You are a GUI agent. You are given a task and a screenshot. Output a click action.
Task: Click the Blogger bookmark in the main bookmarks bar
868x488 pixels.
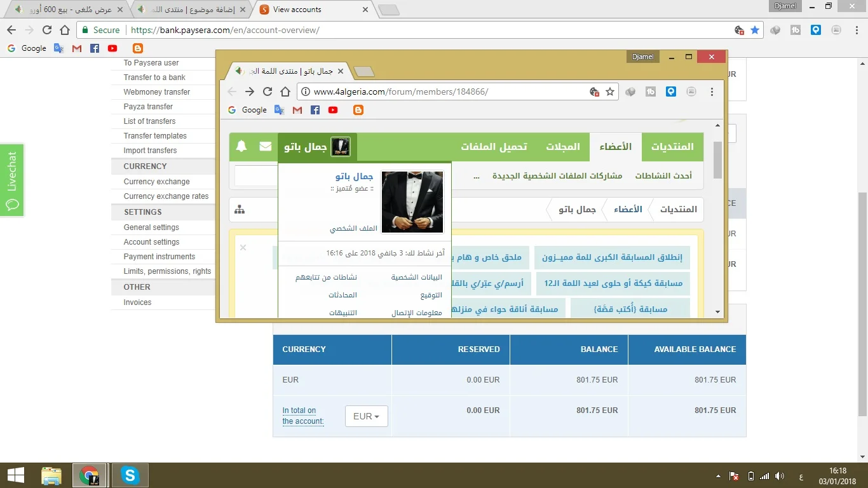click(138, 48)
